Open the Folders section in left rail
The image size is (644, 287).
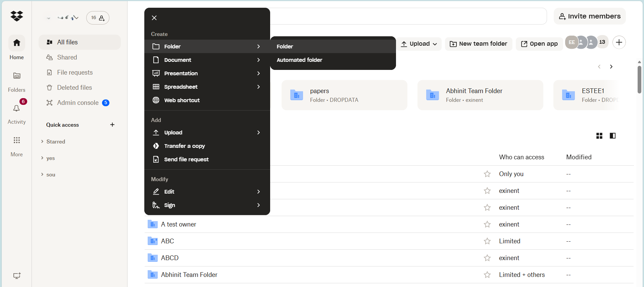click(16, 82)
